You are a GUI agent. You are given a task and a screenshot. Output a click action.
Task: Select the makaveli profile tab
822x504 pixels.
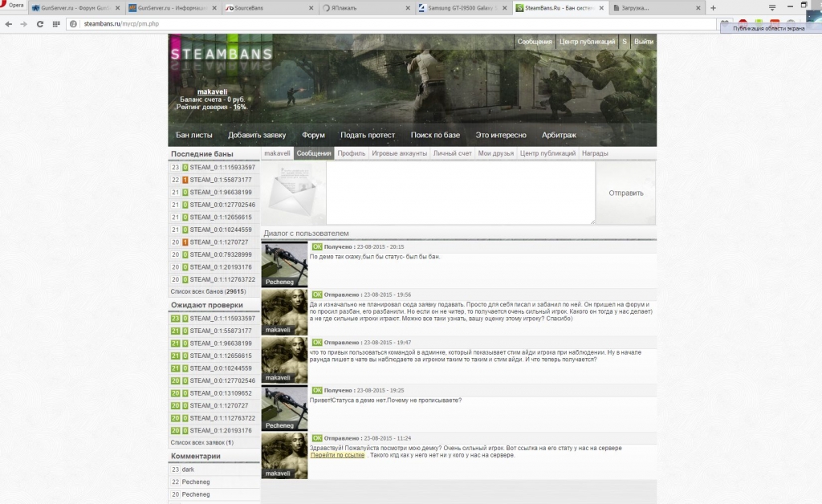(x=277, y=153)
